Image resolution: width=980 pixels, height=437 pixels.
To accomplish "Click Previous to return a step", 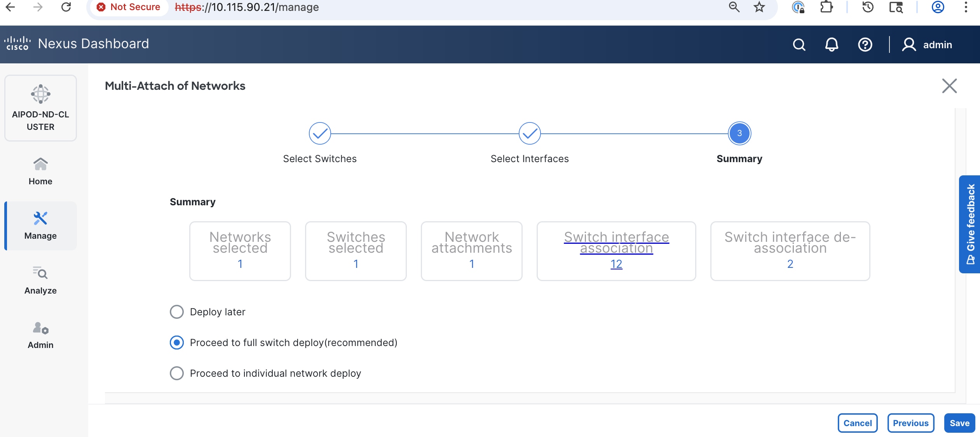I will click(x=911, y=423).
